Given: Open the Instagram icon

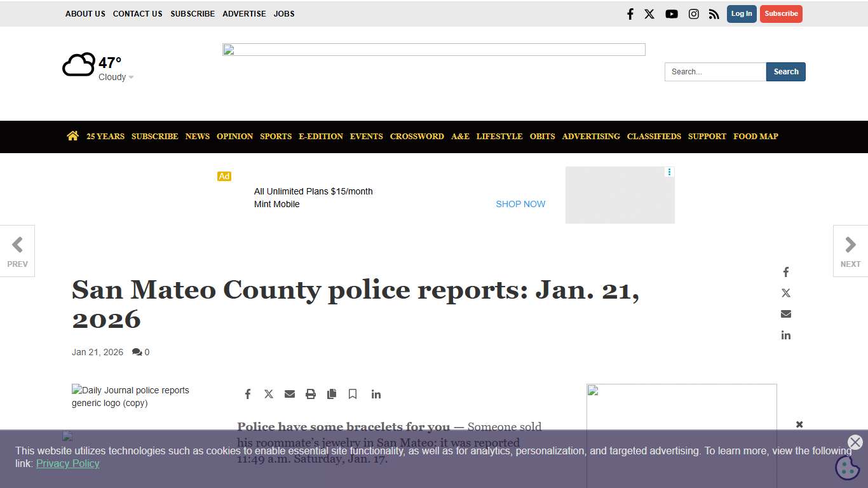Looking at the screenshot, I should [x=694, y=13].
